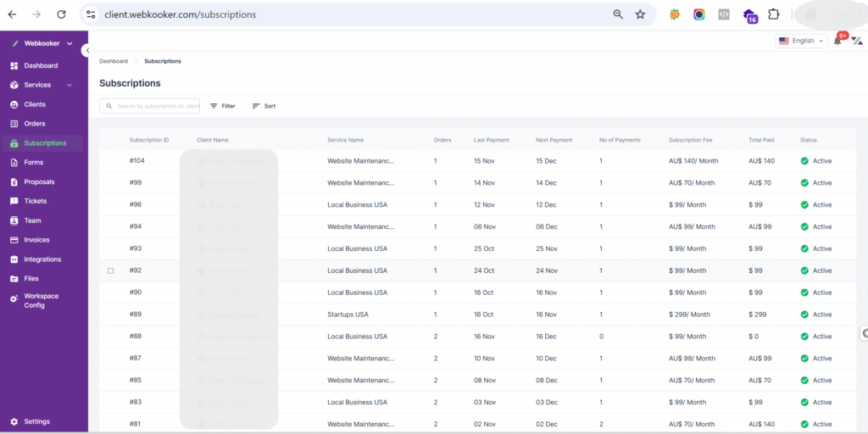Viewport: 868px width, 434px height.
Task: Expand the Services sidebar chevron
Action: point(70,86)
